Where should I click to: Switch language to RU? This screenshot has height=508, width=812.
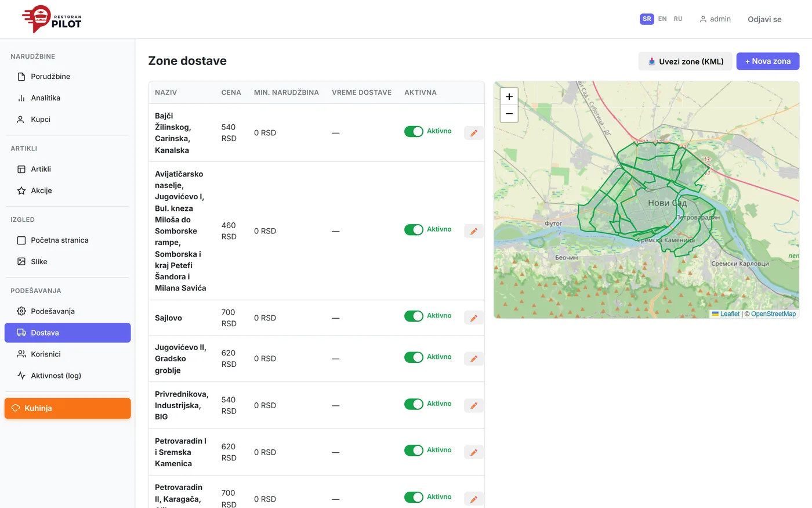click(678, 19)
